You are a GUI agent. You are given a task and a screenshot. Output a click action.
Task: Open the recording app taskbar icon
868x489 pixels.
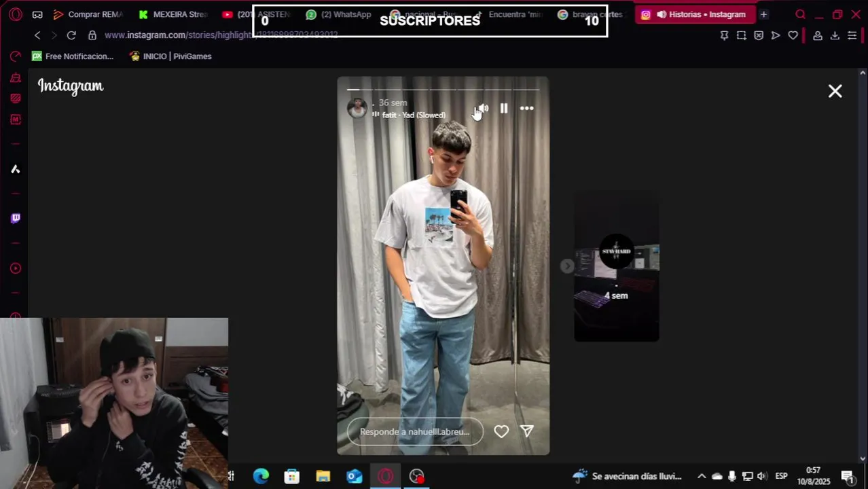point(417,476)
